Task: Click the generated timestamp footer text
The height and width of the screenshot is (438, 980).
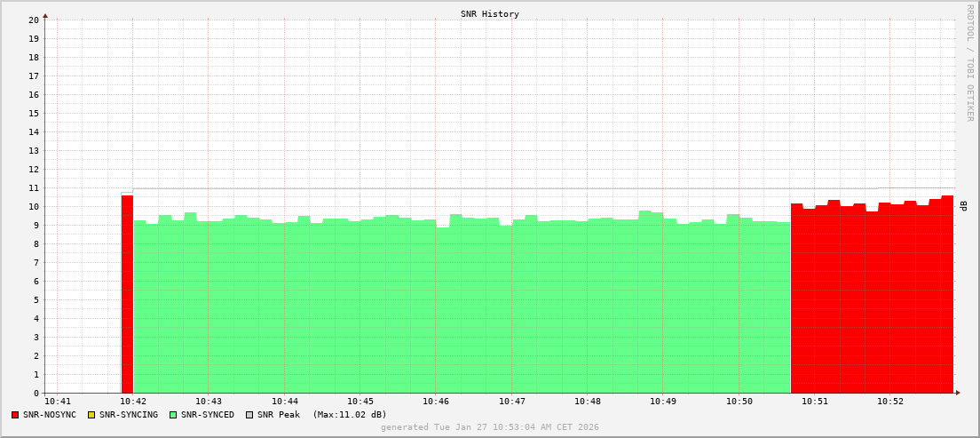Action: [x=490, y=427]
